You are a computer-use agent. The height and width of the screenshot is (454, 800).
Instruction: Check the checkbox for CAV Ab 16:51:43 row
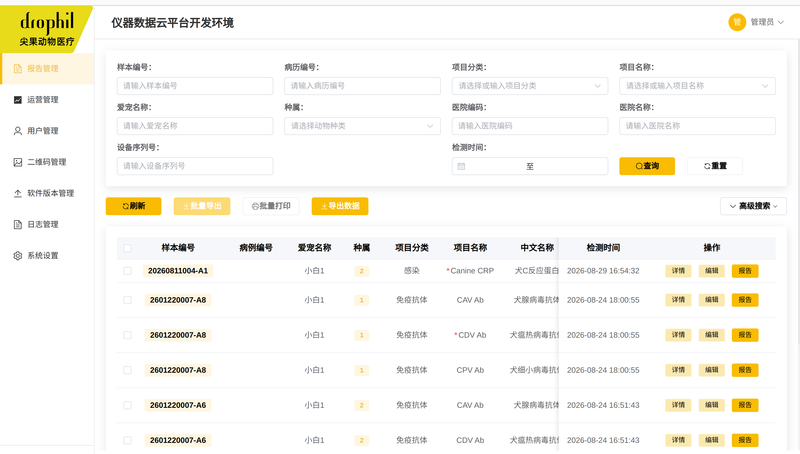(x=128, y=405)
